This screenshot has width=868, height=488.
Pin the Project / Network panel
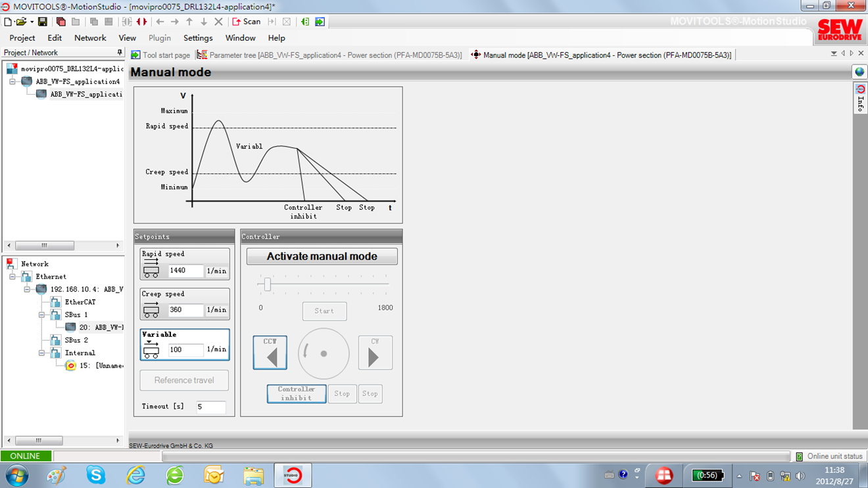pyautogui.click(x=119, y=53)
